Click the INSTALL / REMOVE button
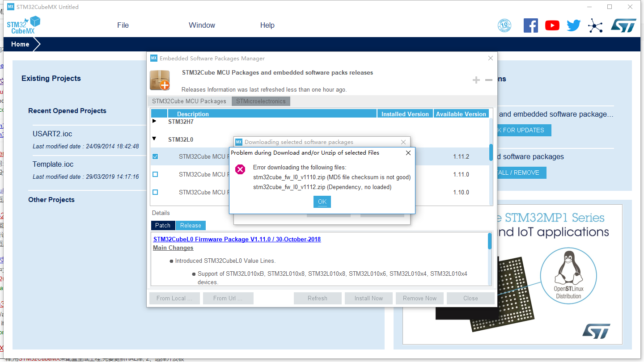This screenshot has height=362, width=644. pos(521,173)
